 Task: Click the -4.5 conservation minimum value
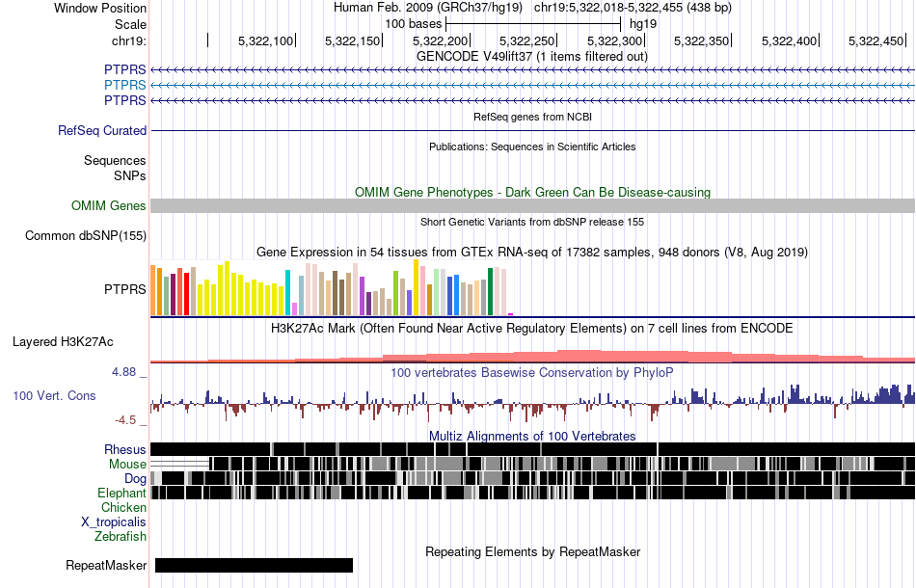[125, 420]
